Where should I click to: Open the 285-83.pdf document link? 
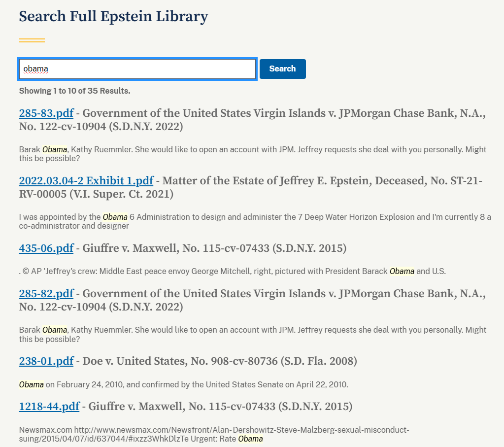[x=46, y=113]
